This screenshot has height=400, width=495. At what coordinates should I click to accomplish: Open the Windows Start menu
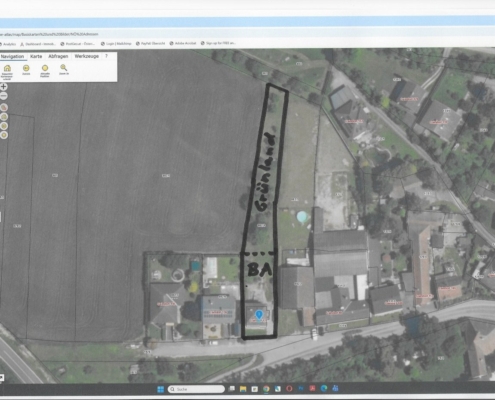[x=161, y=389]
